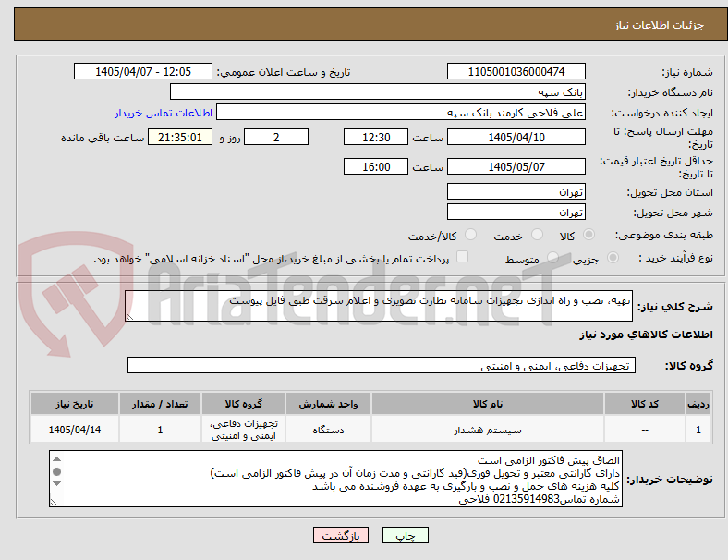This screenshot has width=728, height=560.
Task: Toggle the اسناد خزانه اسلامی payment checkbox
Action: click(463, 257)
